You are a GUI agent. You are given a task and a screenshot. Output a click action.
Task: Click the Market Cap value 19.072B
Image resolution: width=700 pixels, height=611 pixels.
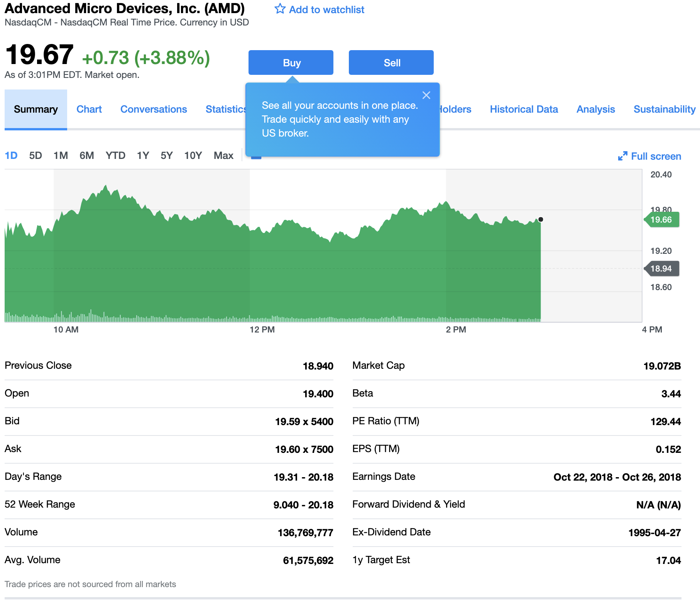pos(662,366)
